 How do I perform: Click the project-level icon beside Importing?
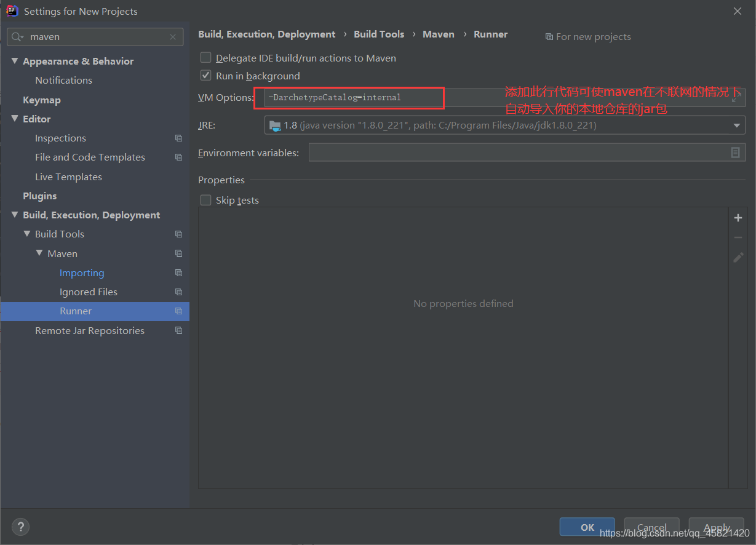(178, 272)
